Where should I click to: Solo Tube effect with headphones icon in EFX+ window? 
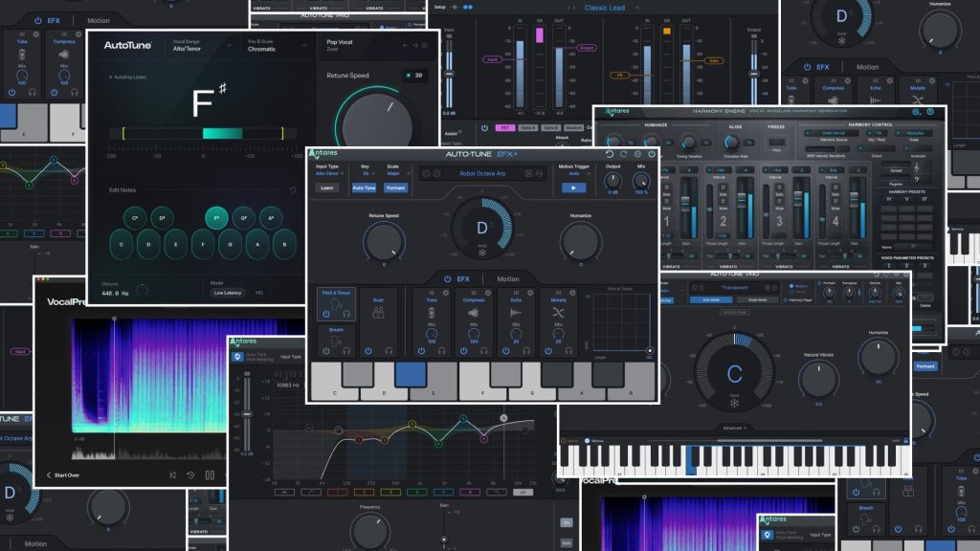point(441,351)
